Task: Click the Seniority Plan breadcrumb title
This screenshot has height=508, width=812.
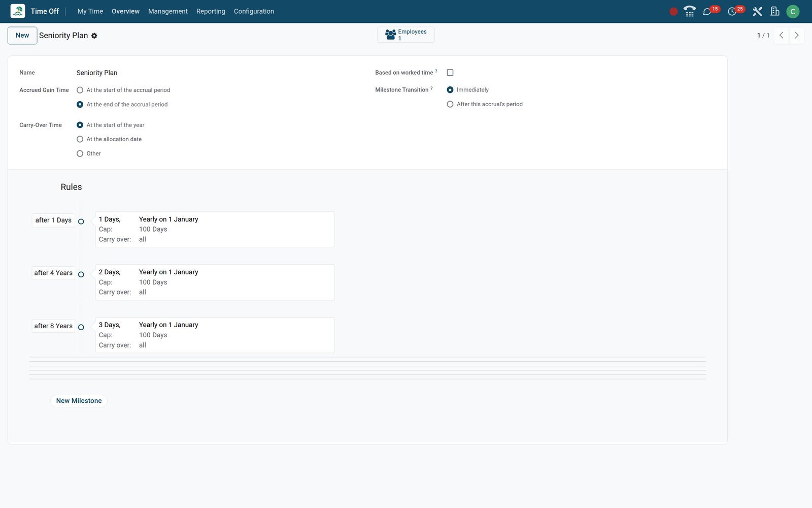Action: (x=63, y=36)
